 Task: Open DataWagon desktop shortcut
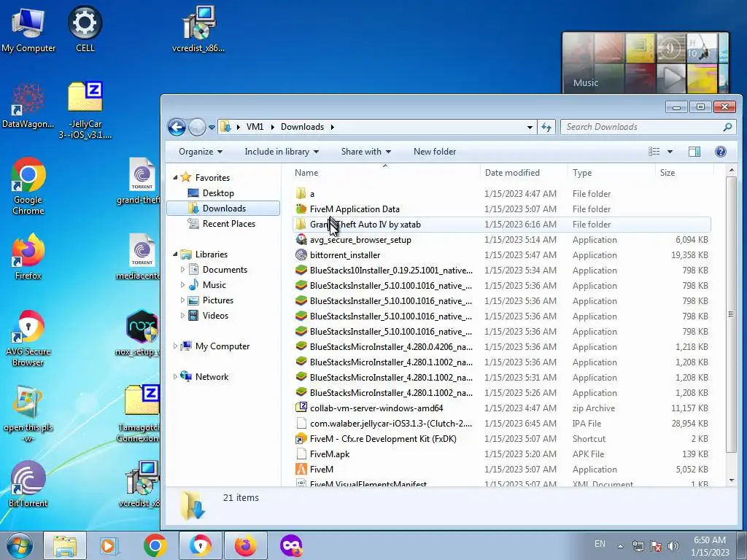[28, 106]
